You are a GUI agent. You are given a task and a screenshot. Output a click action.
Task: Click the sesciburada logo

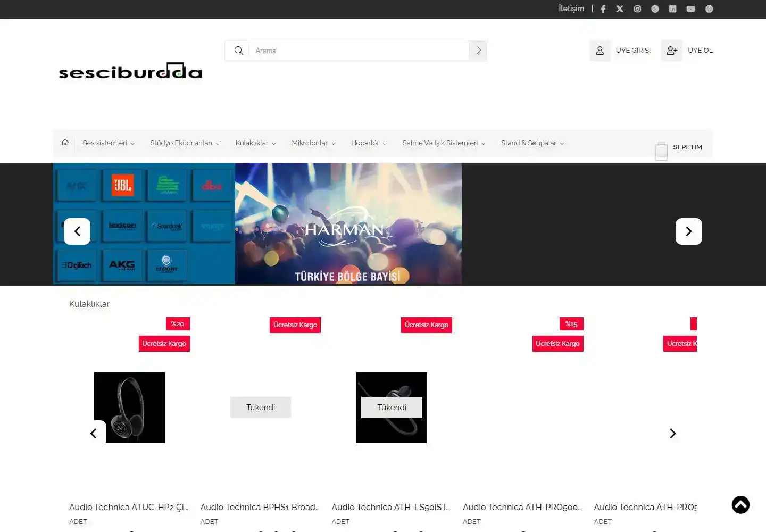(130, 71)
